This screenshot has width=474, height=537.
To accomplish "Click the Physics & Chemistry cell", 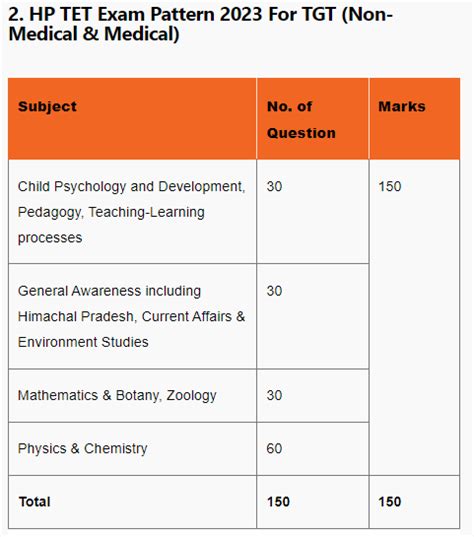I will [x=132, y=449].
